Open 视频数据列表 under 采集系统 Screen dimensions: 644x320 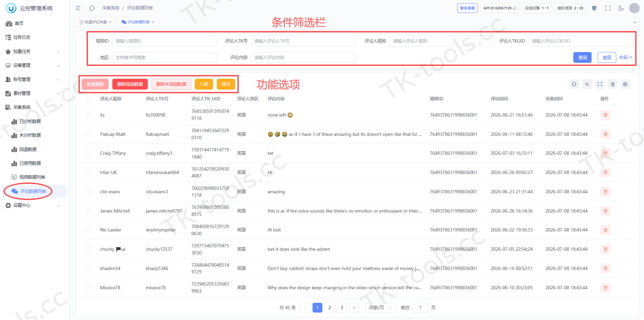click(33, 177)
